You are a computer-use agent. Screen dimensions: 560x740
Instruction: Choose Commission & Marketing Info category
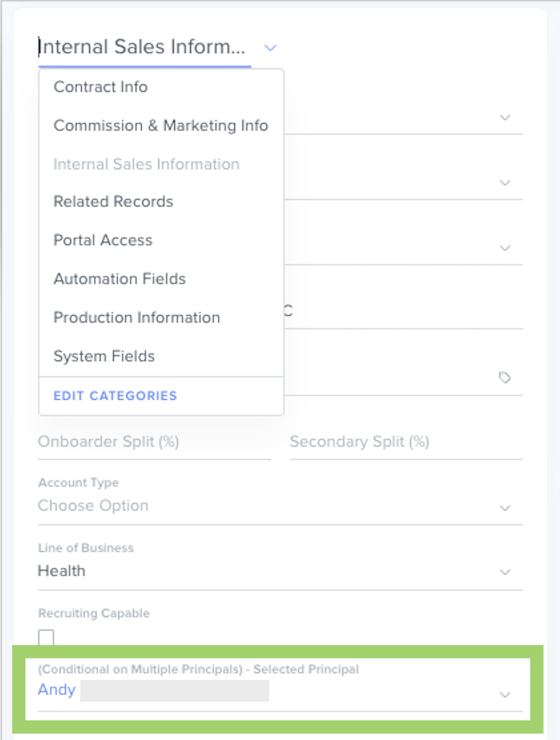161,125
